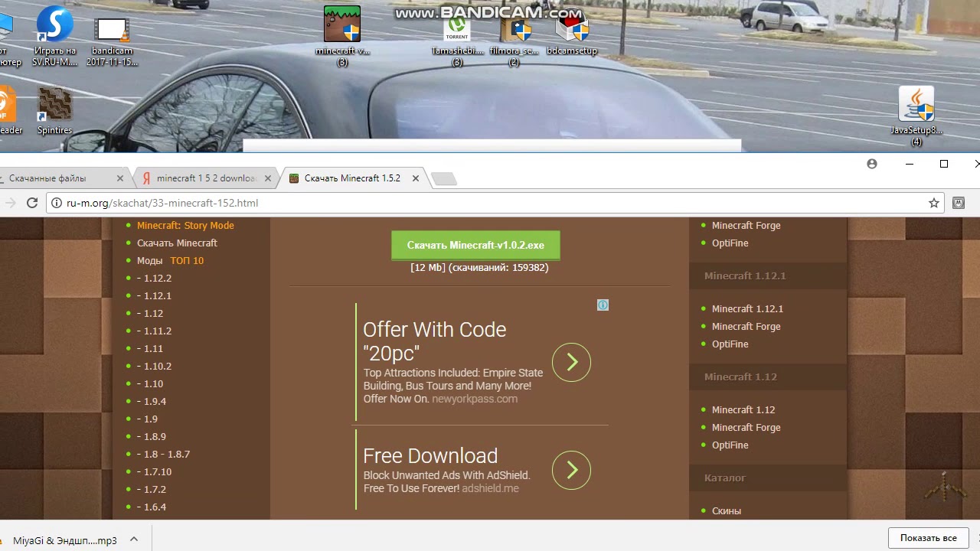This screenshot has height=551, width=980.
Task: Select version 1.10.2 in the left list
Action: click(x=155, y=366)
